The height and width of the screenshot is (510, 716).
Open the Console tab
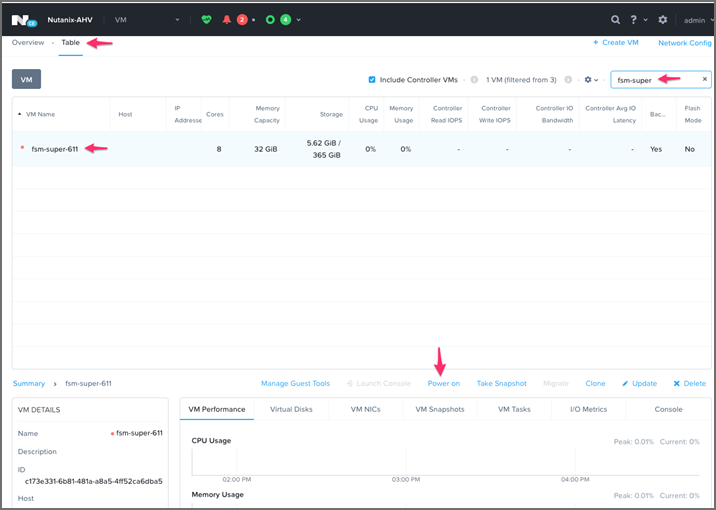(669, 409)
